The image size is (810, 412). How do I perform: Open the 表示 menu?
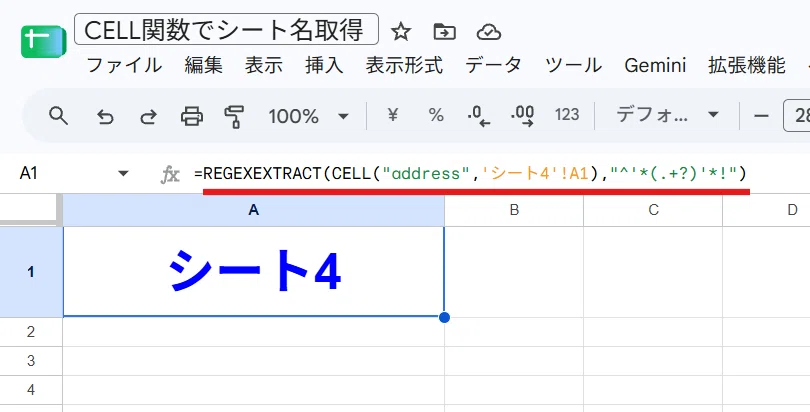pos(263,66)
